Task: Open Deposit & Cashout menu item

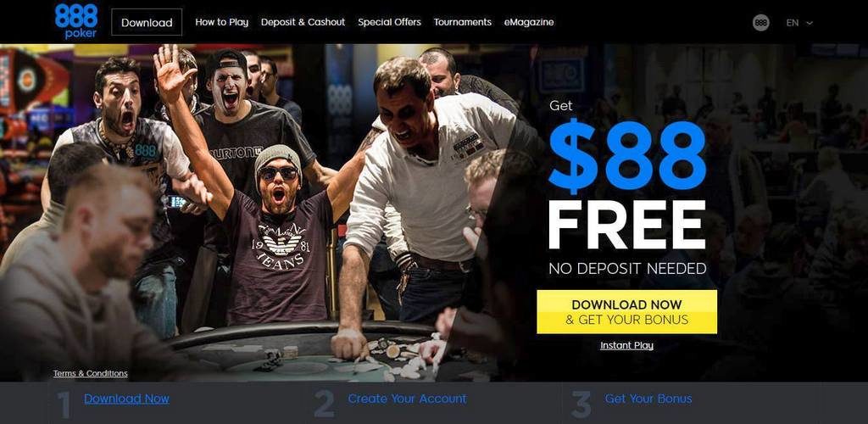Action: (303, 22)
